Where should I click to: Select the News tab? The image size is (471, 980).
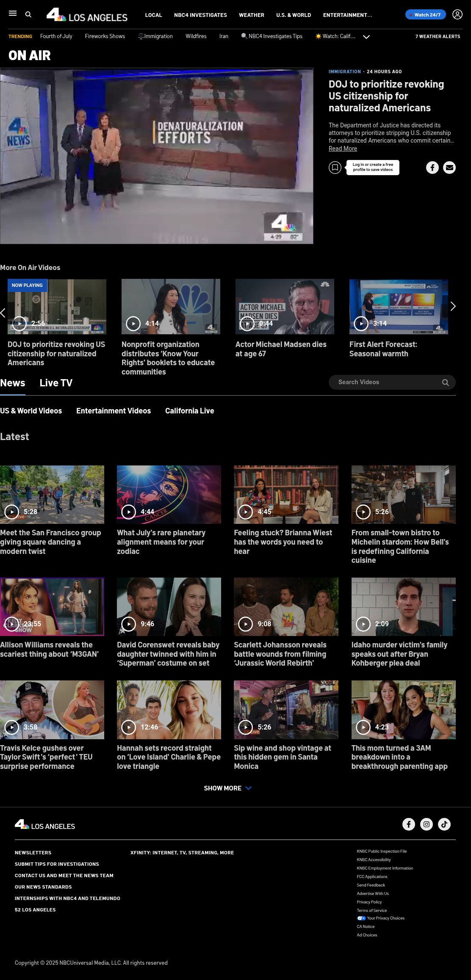pyautogui.click(x=13, y=383)
